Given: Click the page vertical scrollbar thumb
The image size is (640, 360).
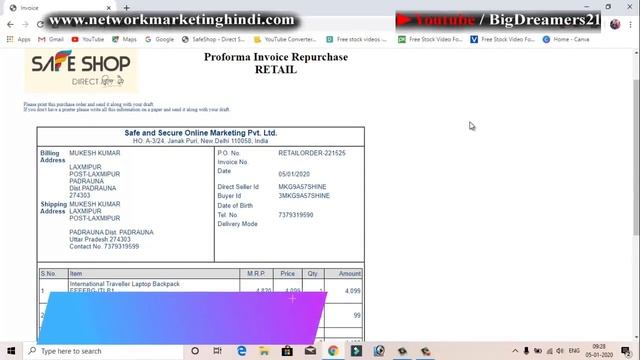Looking at the screenshot, I should pyautogui.click(x=636, y=157).
